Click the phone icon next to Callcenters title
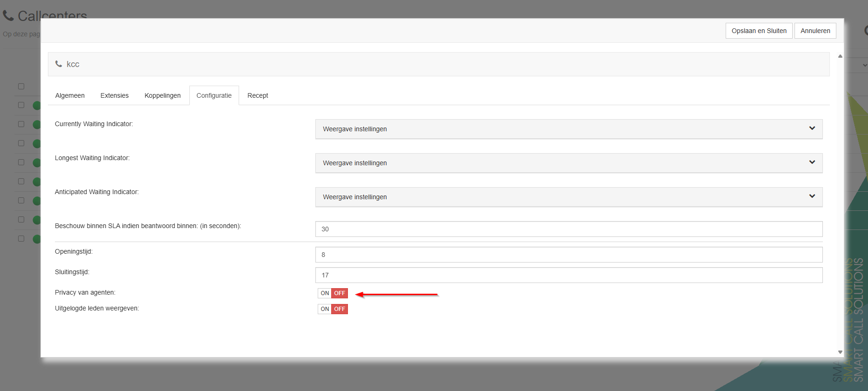This screenshot has width=868, height=391. [8, 16]
